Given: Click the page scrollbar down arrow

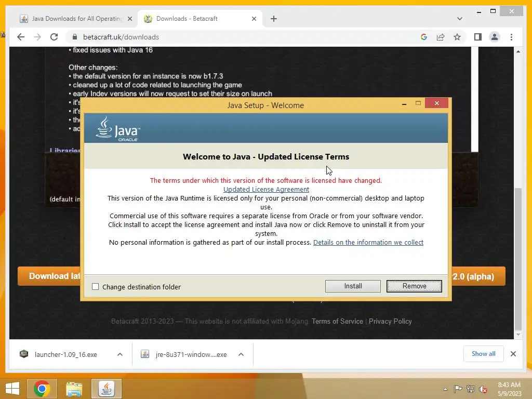Looking at the screenshot, I should (518, 335).
